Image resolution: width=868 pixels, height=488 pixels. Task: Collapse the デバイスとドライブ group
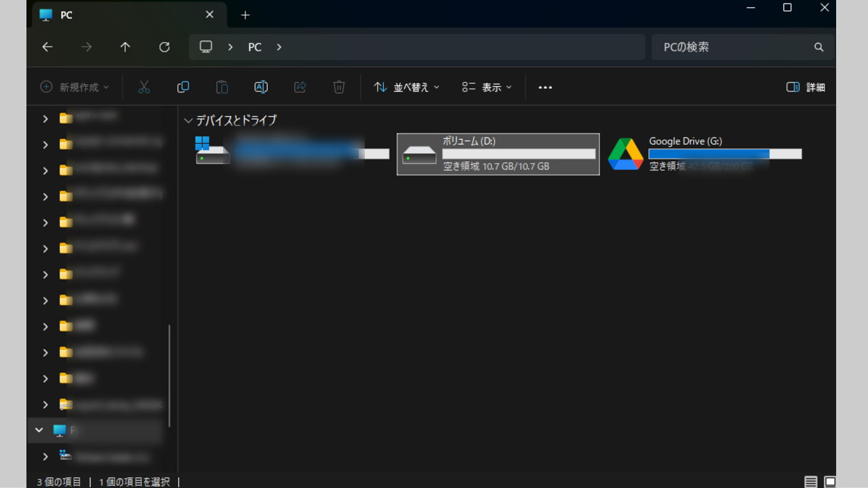point(188,121)
